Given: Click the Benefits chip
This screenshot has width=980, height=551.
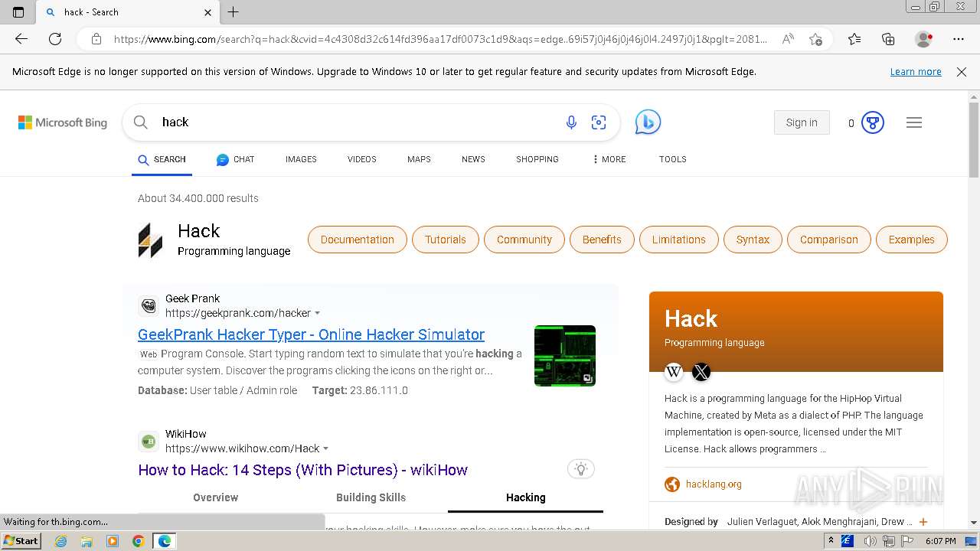Looking at the screenshot, I should click(602, 240).
